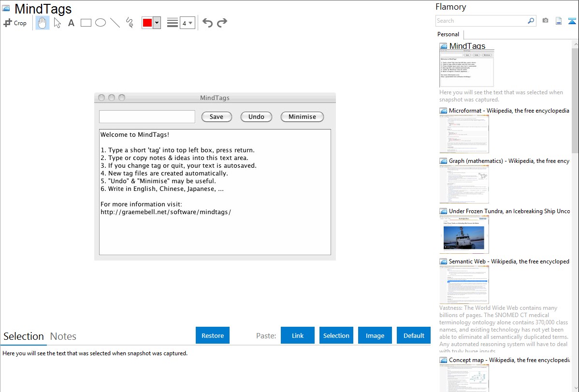Image resolution: width=579 pixels, height=392 pixels.
Task: Select the arrow pointer tool
Action: (57, 23)
